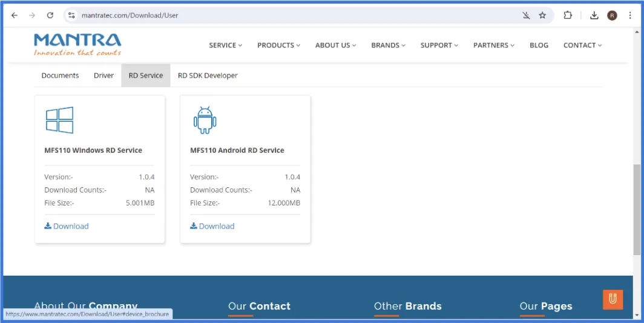
Task: Click the Windows card Download Counts NA value
Action: pos(150,190)
